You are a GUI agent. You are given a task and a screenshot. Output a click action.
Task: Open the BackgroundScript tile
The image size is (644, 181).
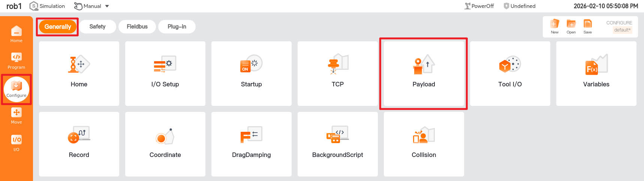click(x=337, y=144)
